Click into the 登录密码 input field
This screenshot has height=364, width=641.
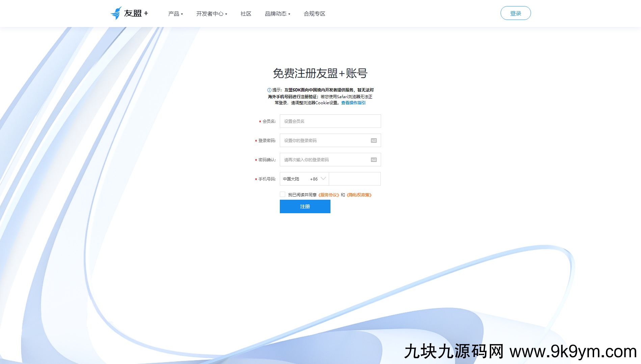click(x=324, y=140)
